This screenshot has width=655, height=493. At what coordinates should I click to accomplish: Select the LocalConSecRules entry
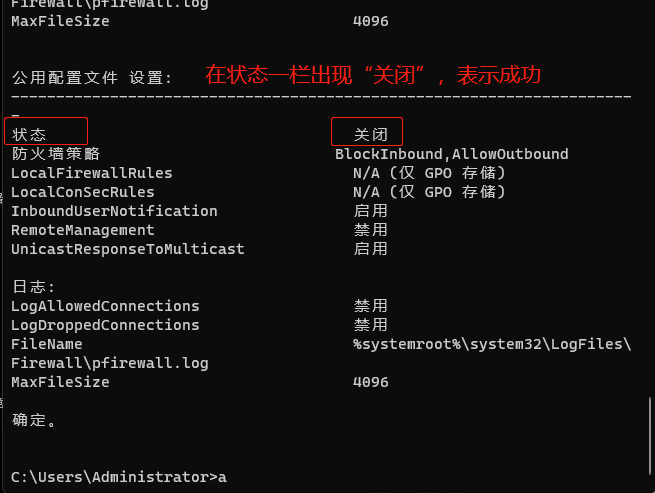pos(83,192)
